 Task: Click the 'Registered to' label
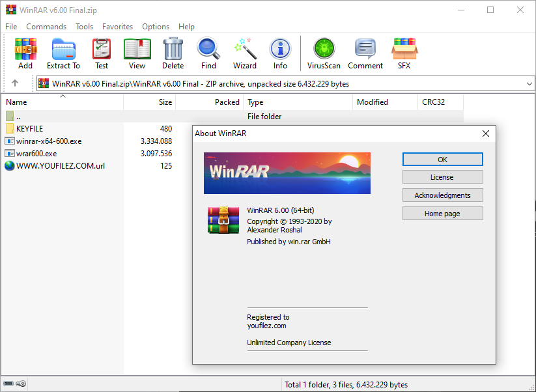coord(268,317)
